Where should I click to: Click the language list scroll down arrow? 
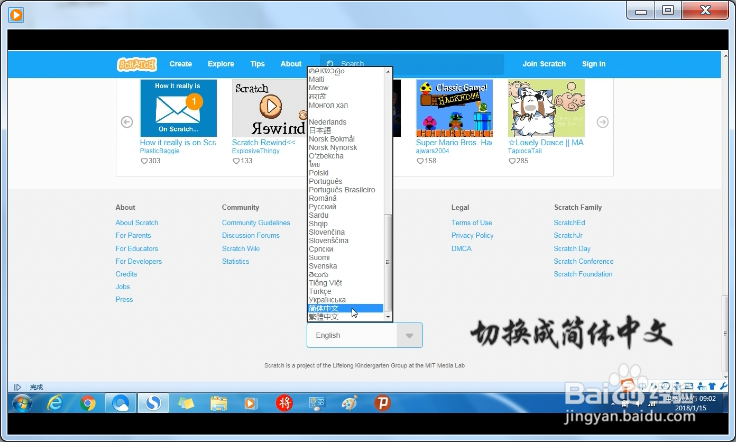click(388, 317)
